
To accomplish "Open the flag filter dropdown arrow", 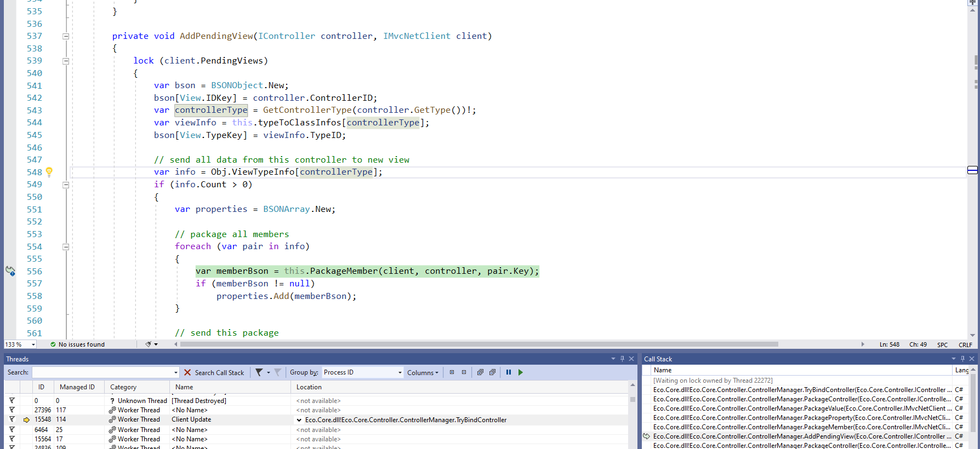I will 269,372.
